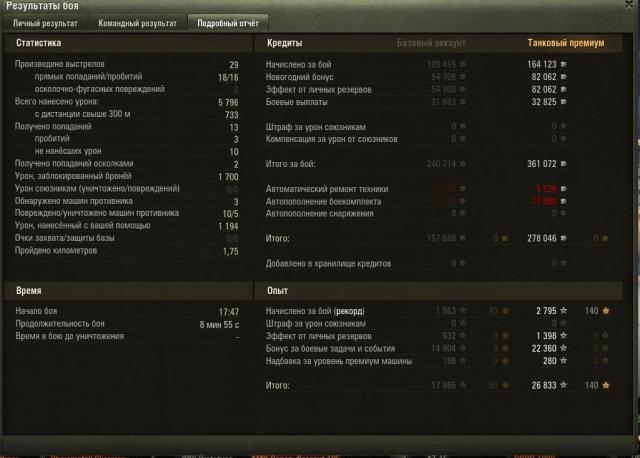Click star icon beside 22 360 bonus
640x458 pixels.
(563, 348)
